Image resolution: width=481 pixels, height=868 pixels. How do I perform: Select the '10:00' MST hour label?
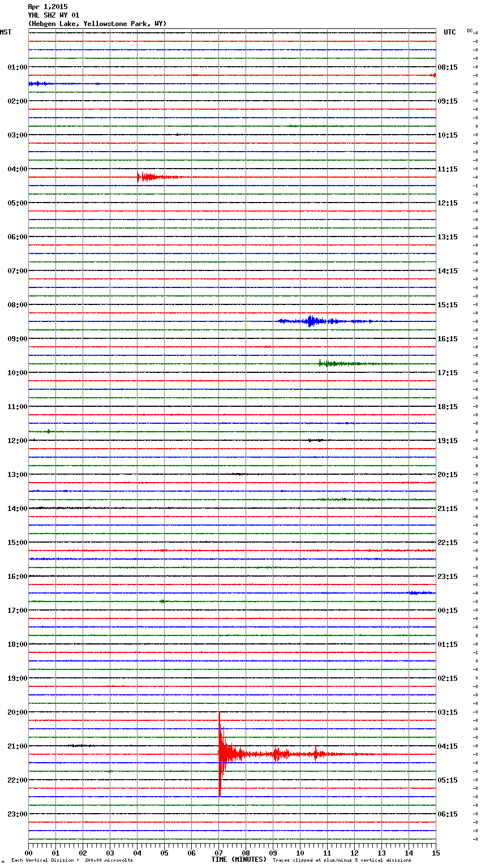pyautogui.click(x=18, y=373)
